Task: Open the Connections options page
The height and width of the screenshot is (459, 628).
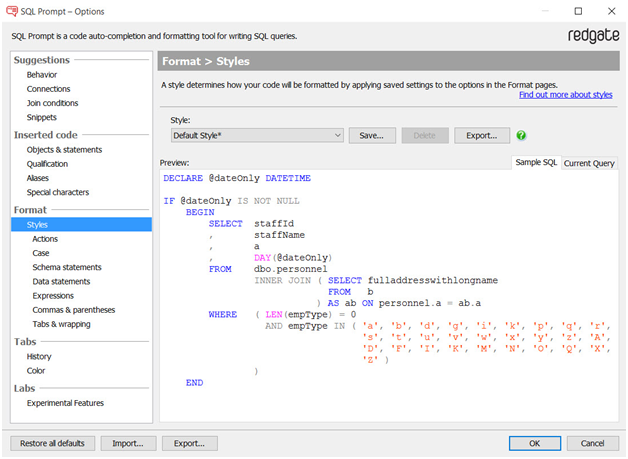Action: point(48,89)
